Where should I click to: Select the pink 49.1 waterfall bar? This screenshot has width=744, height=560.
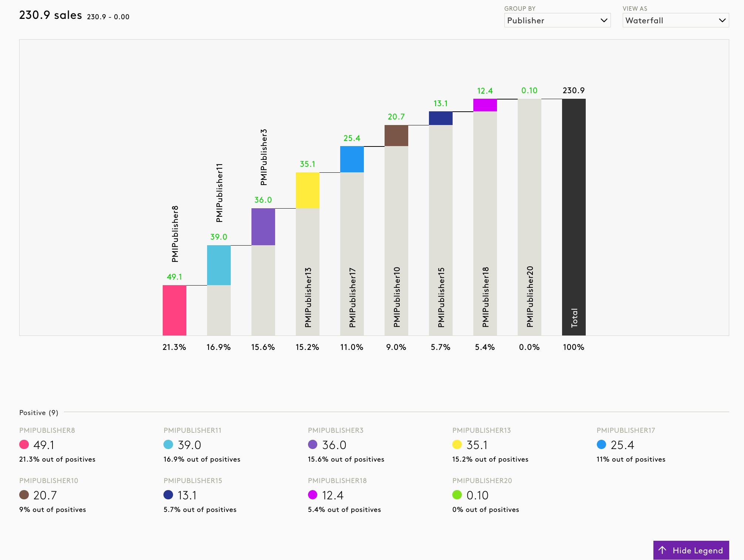click(175, 310)
